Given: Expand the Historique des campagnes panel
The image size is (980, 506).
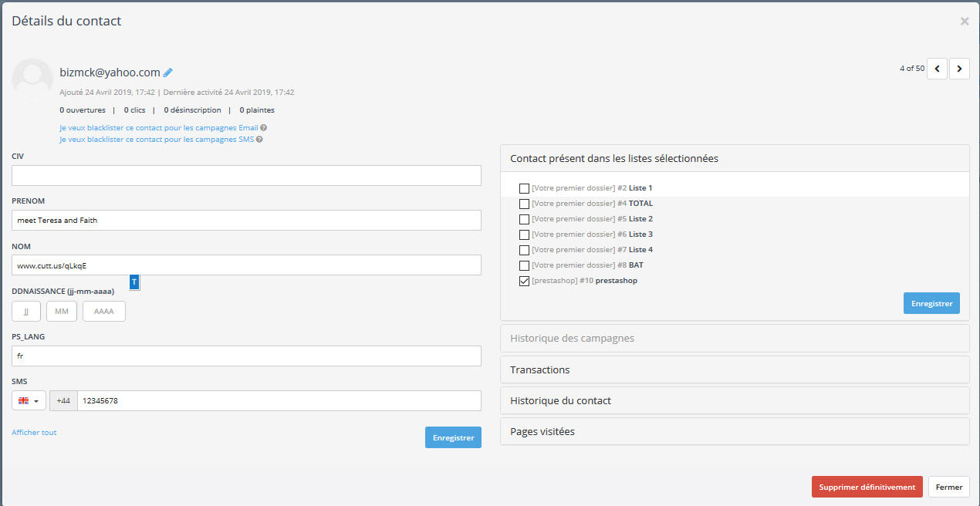Looking at the screenshot, I should pyautogui.click(x=735, y=339).
